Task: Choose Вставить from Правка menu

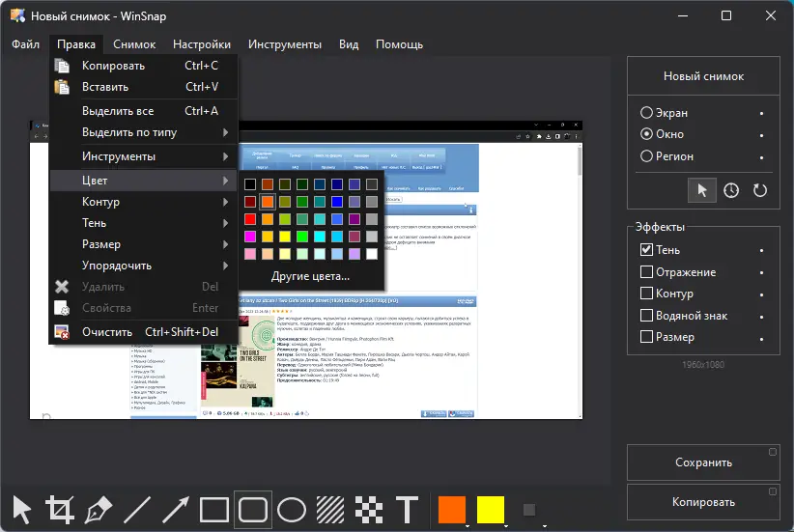Action: pyautogui.click(x=143, y=87)
